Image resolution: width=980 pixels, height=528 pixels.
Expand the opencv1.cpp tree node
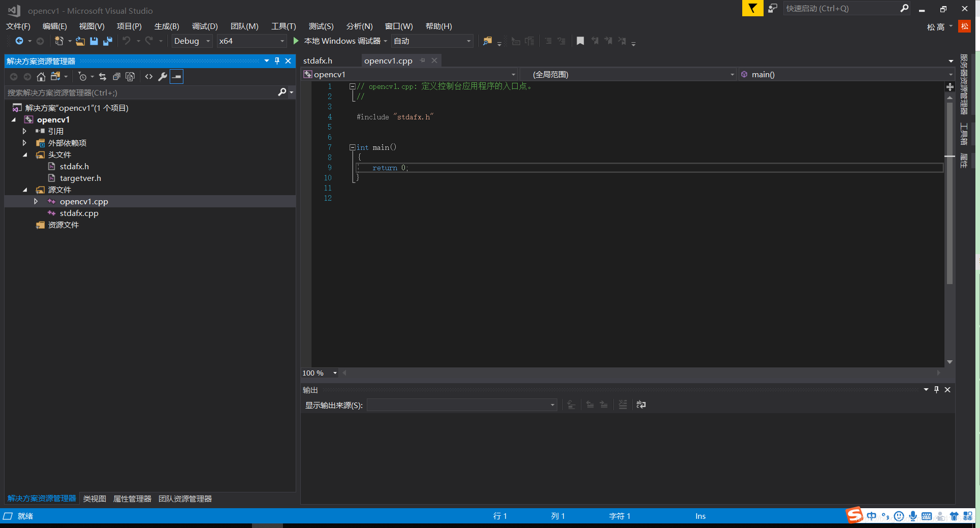coord(36,201)
